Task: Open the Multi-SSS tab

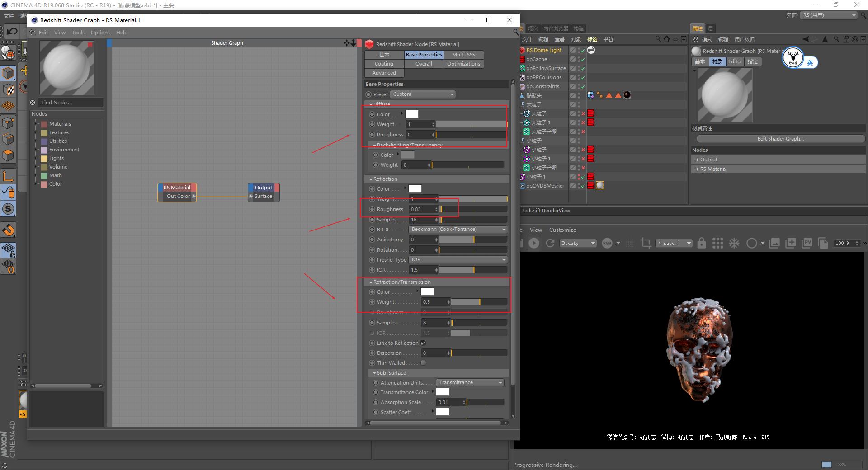Action: [x=463, y=55]
